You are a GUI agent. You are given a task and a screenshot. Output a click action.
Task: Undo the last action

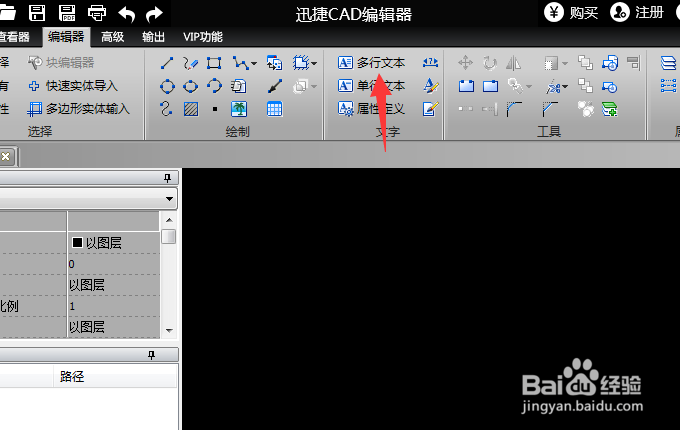pos(127,14)
